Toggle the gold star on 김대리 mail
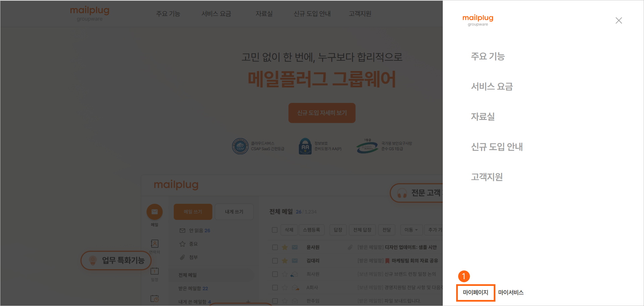This screenshot has height=306, width=644. (285, 261)
